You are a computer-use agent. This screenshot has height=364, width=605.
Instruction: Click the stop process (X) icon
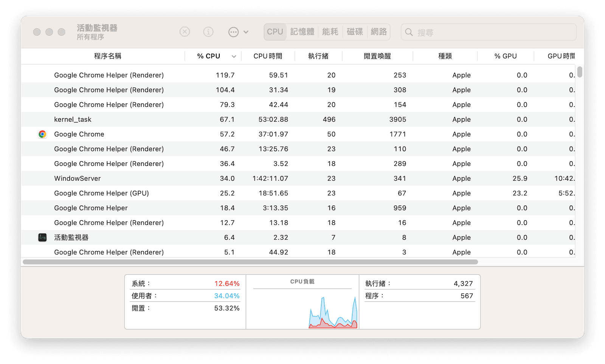[185, 32]
